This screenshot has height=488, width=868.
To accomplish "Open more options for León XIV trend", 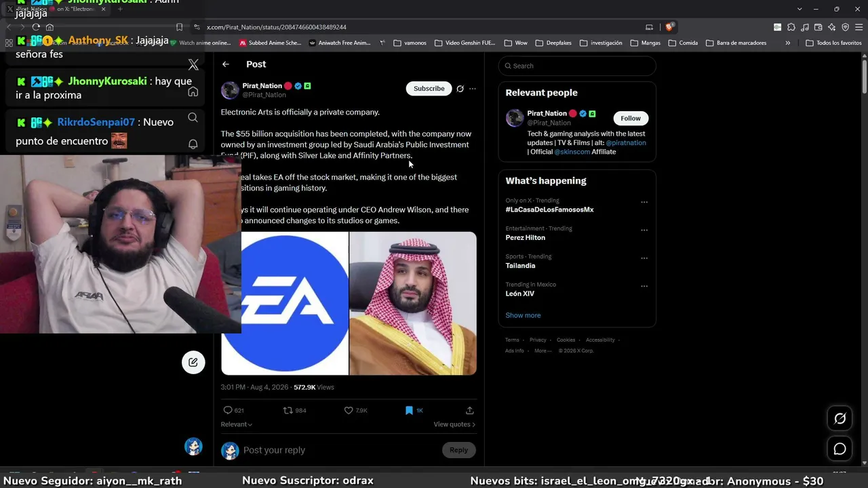I will coord(644,286).
